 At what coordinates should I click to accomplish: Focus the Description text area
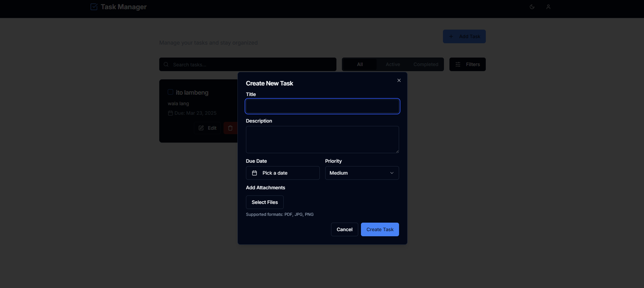pos(322,140)
